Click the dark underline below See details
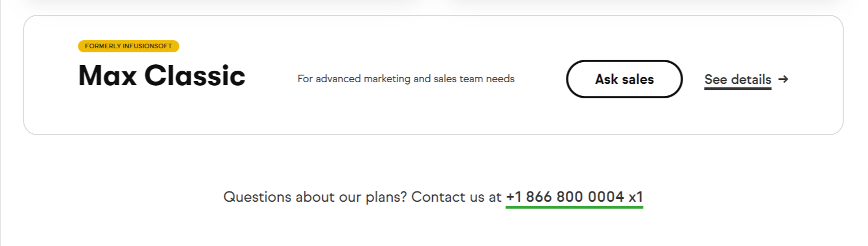Image resolution: width=868 pixels, height=246 pixels. [x=738, y=89]
